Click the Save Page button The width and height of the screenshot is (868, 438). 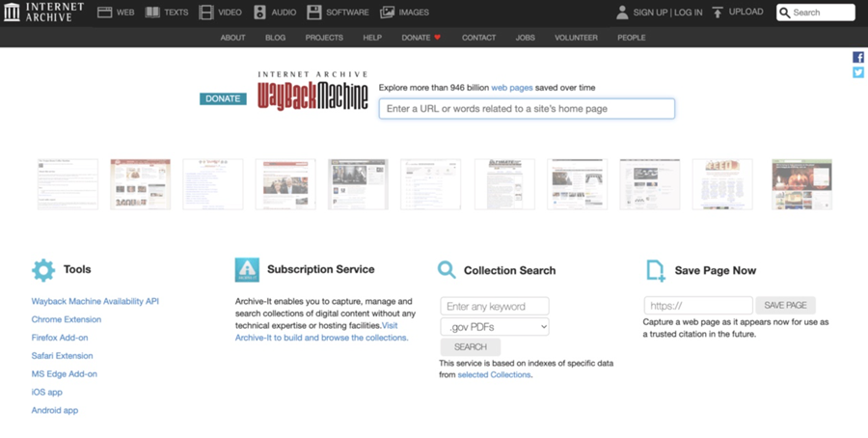(x=785, y=306)
